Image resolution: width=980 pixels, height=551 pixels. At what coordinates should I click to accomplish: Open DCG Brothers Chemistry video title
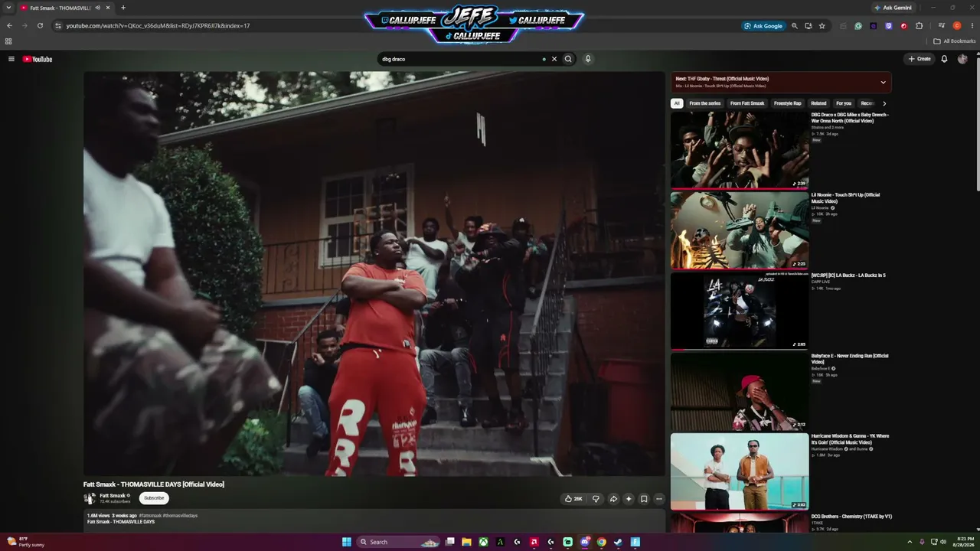(x=851, y=517)
